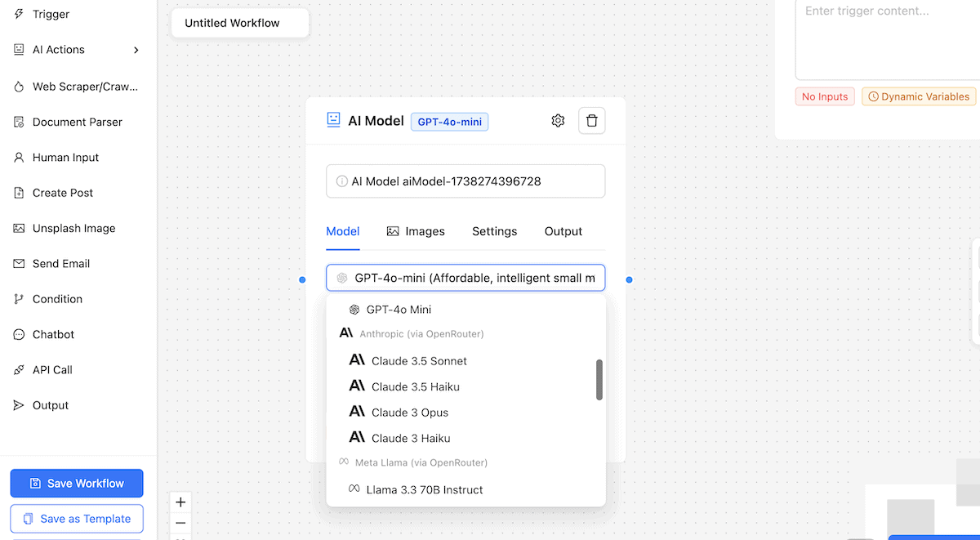Screen dimensions: 980x540
Task: Click the Anthropic logo beside Claude 3.5 Sonnet
Action: (x=357, y=360)
